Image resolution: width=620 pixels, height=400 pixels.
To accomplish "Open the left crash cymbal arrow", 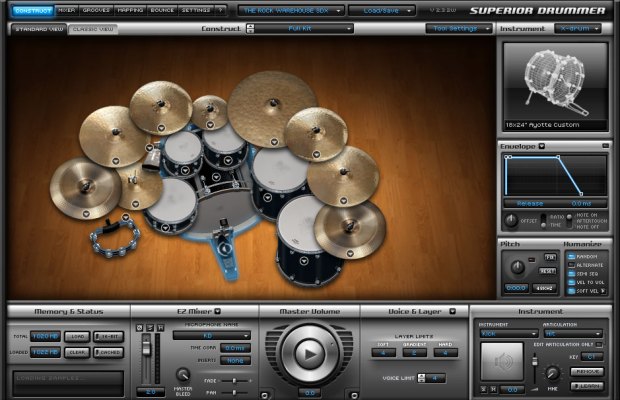I will (x=115, y=161).
